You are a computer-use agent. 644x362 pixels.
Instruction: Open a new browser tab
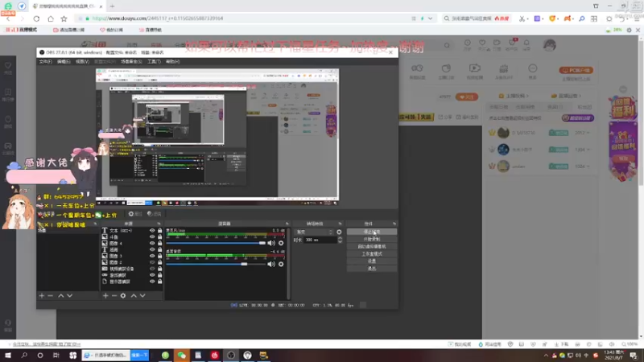[112, 6]
